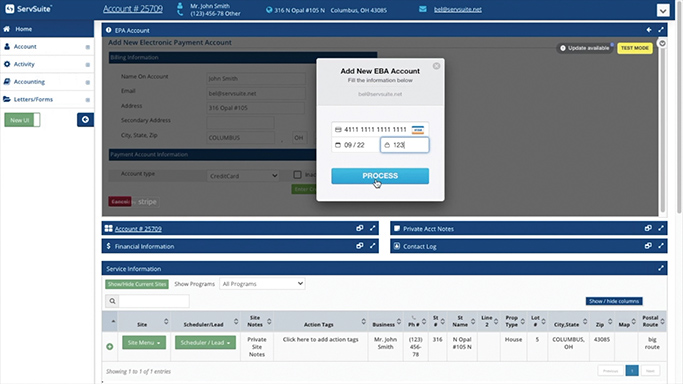Pop out the Contact Log panel
The image size is (683, 384).
point(648,246)
